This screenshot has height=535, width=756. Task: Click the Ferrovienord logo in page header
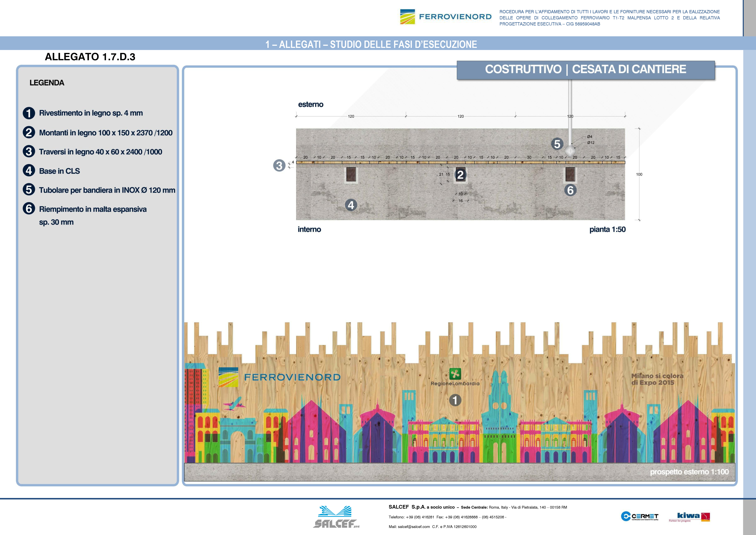click(445, 17)
